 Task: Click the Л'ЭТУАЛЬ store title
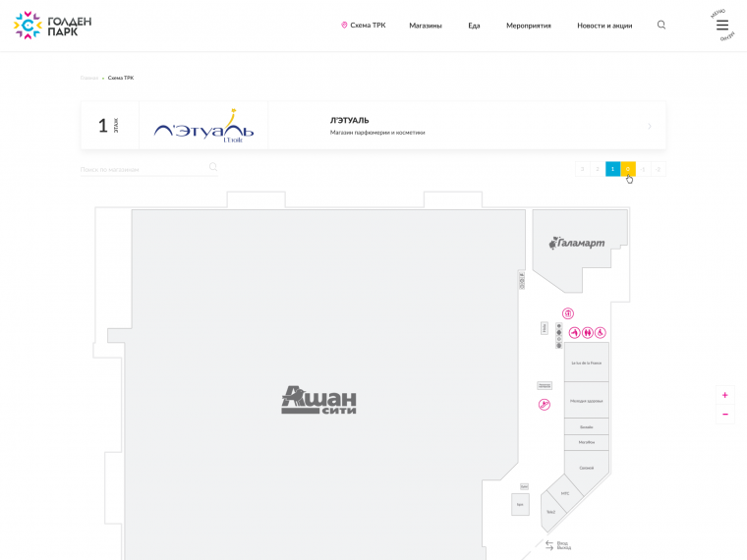(x=349, y=121)
